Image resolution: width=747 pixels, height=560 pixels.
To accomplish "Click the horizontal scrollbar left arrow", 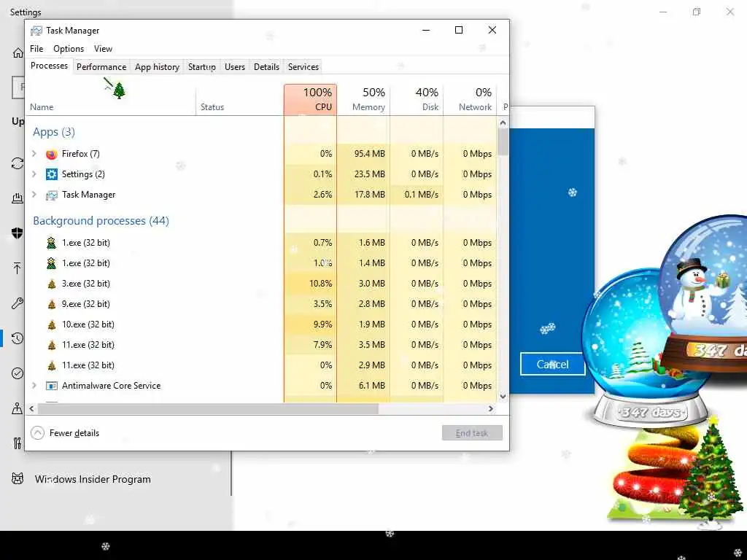I will pos(32,408).
